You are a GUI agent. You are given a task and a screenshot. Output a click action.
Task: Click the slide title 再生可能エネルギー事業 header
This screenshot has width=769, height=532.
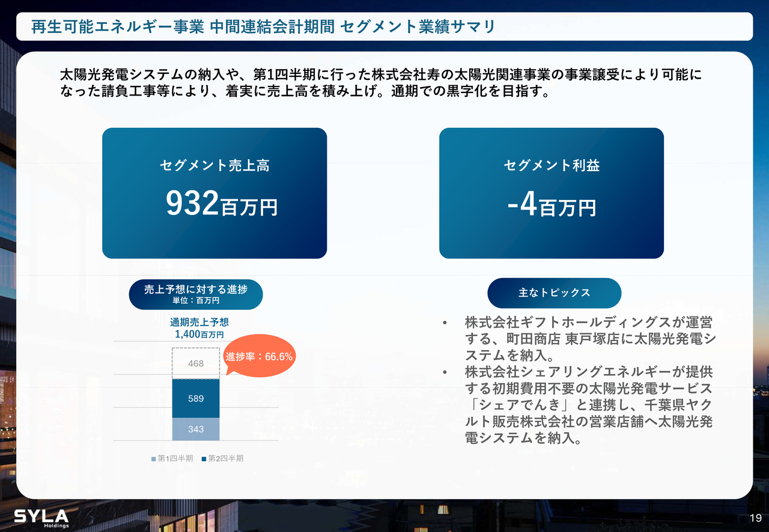pos(264,27)
